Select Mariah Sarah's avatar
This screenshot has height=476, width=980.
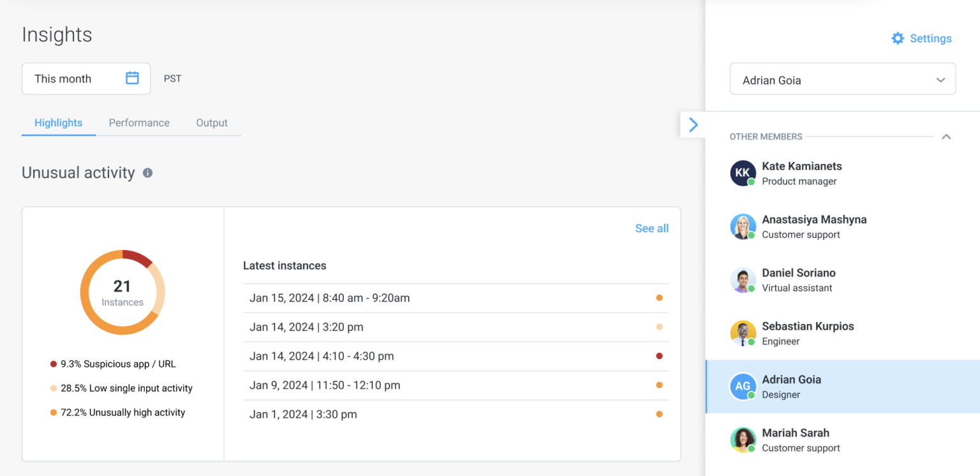click(743, 440)
